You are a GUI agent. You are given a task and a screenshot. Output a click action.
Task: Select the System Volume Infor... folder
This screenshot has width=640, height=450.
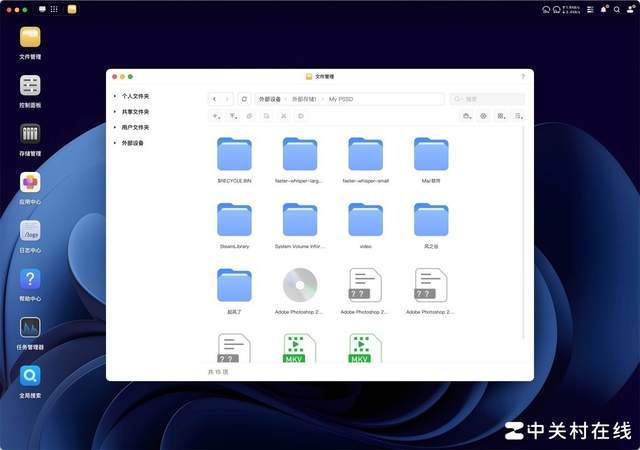[300, 226]
